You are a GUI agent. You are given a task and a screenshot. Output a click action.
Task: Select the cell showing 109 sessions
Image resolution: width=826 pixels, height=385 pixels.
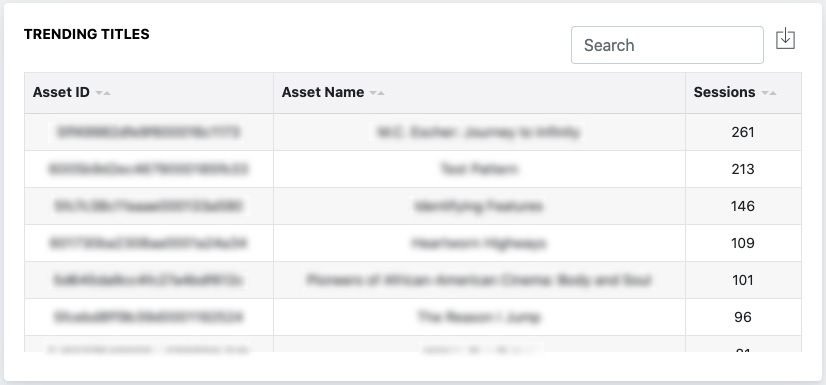[x=743, y=243]
